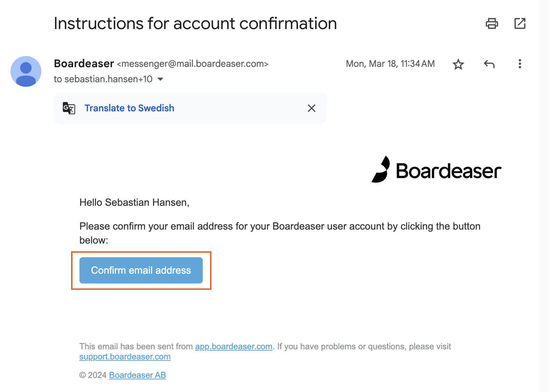Click the sender's profile avatar

click(x=26, y=71)
